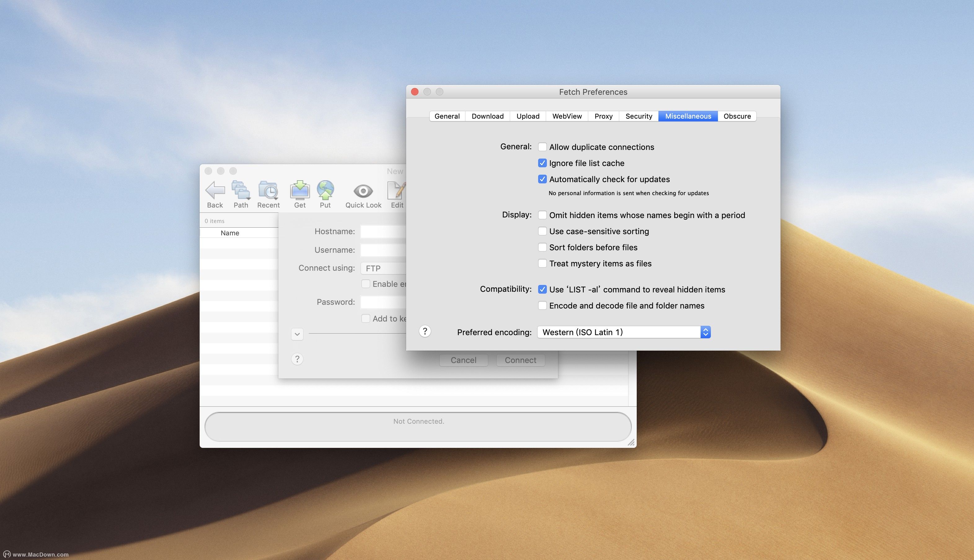Open the Obscure preferences tab
The width and height of the screenshot is (974, 560).
tap(737, 116)
